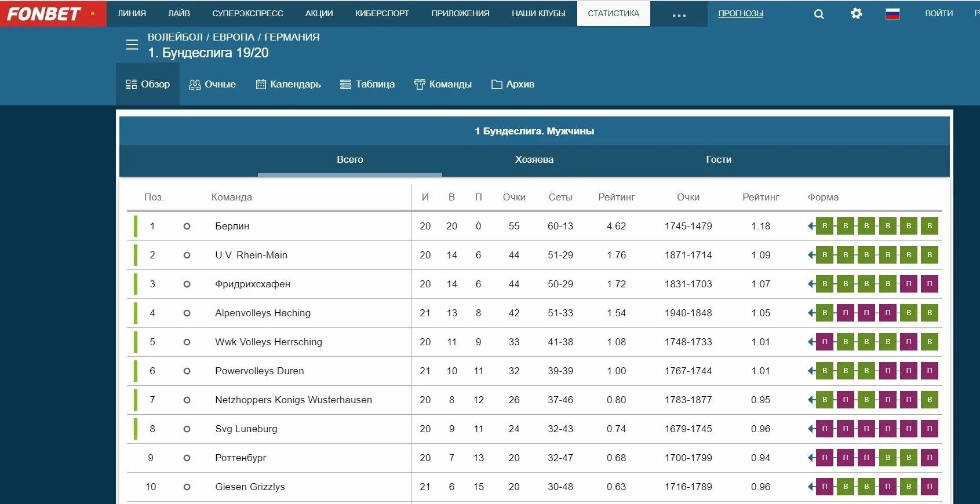Viewport: 980px width, 504px height.
Task: Open the ЛИНИЯ menu
Action: tap(132, 13)
